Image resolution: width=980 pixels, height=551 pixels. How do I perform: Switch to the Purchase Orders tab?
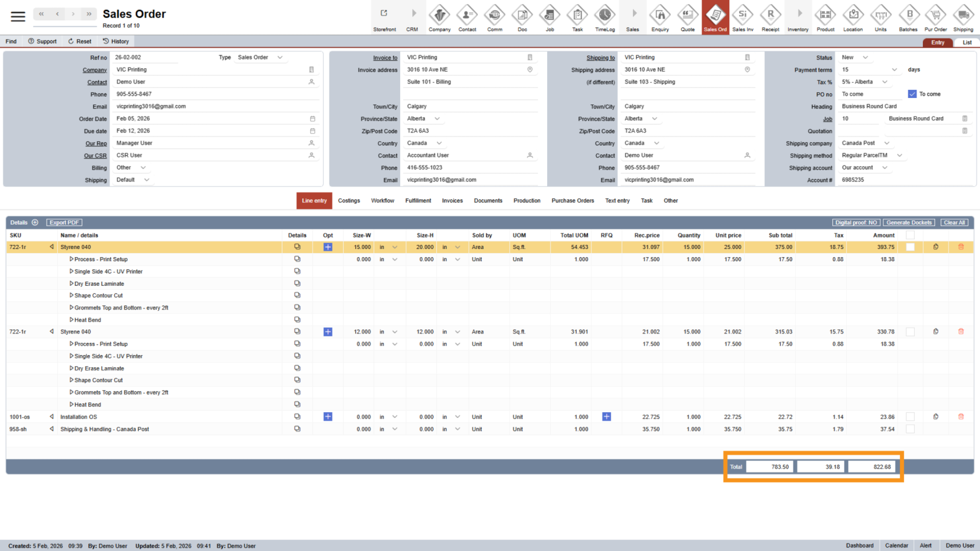click(572, 201)
